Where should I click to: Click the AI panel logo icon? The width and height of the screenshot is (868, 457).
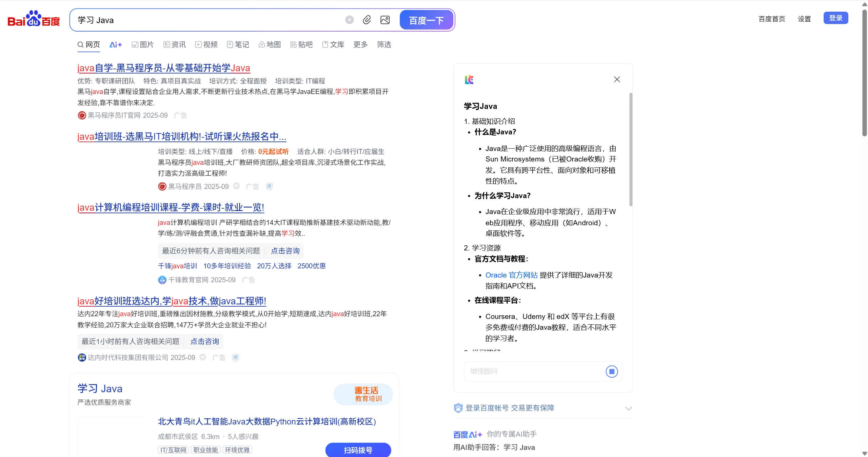point(469,80)
